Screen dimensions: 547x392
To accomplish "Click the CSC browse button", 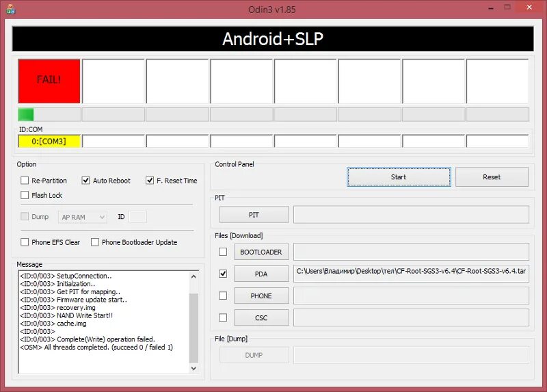I will (x=261, y=317).
